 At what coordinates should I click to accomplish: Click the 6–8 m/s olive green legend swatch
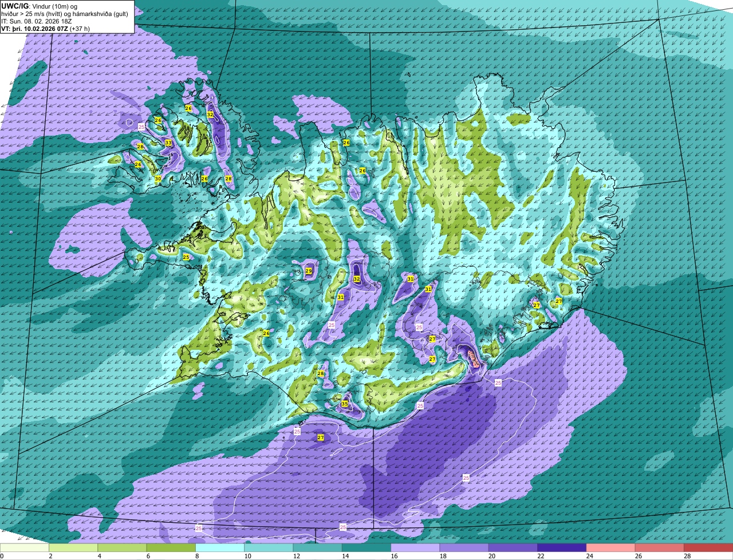point(171,548)
